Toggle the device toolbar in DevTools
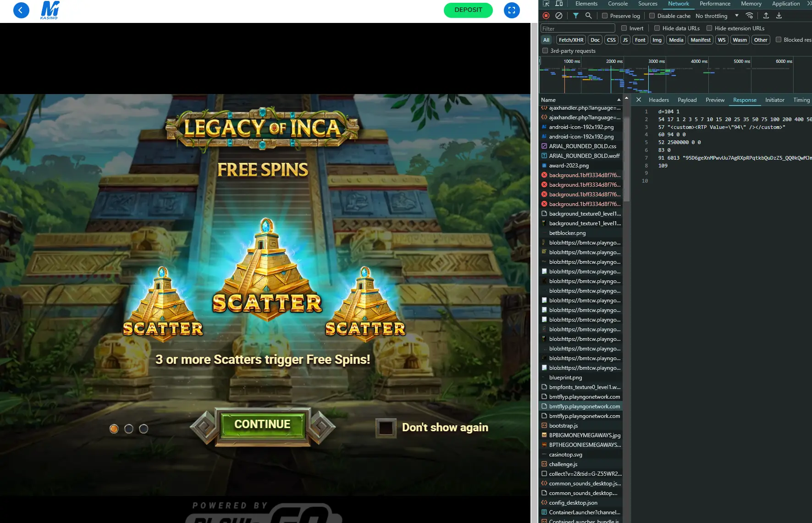This screenshot has width=812, height=523. [x=559, y=4]
